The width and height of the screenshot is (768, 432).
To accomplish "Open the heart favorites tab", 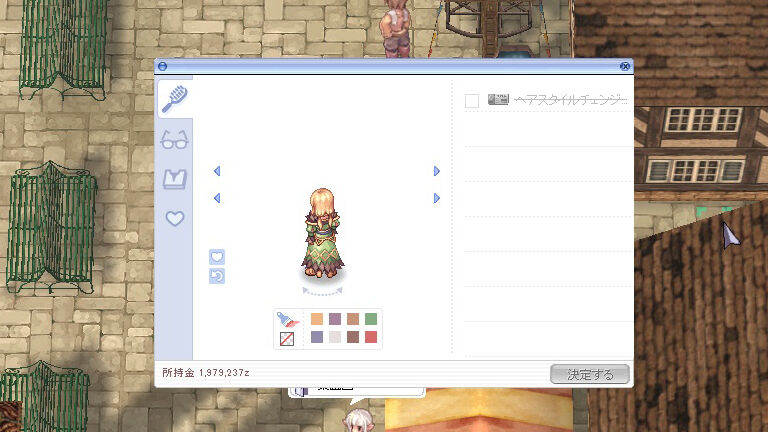I will [x=175, y=218].
